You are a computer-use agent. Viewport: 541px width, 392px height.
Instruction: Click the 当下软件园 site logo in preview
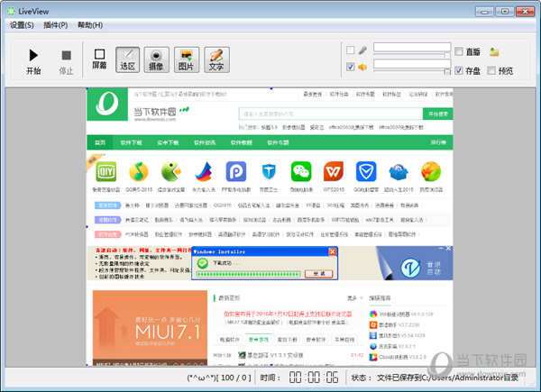point(107,104)
